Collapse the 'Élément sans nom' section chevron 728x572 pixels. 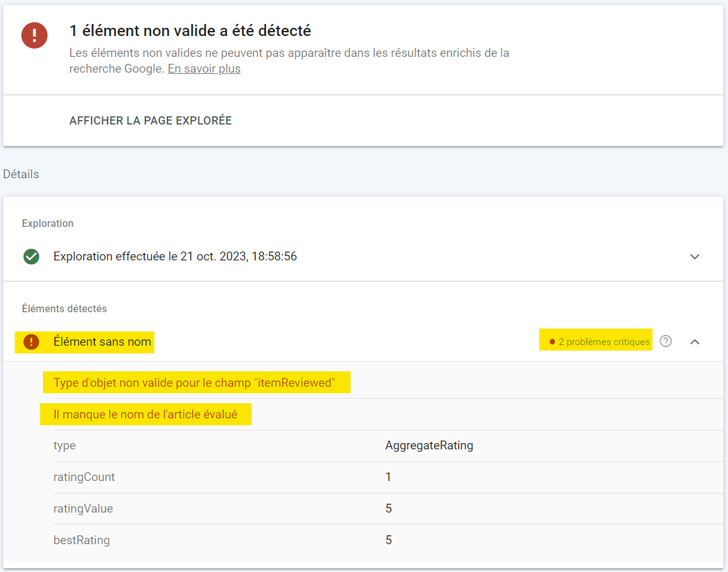695,341
